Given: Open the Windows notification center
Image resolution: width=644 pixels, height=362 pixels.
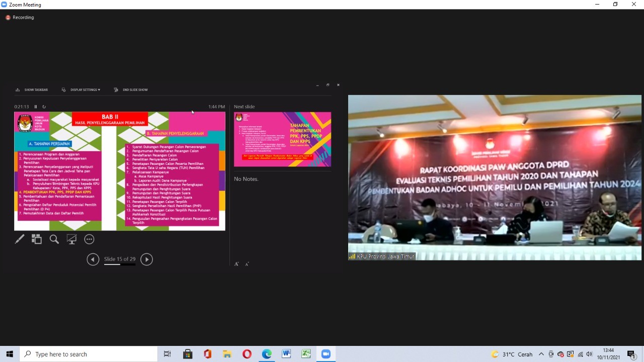Looking at the screenshot, I should point(631,354).
